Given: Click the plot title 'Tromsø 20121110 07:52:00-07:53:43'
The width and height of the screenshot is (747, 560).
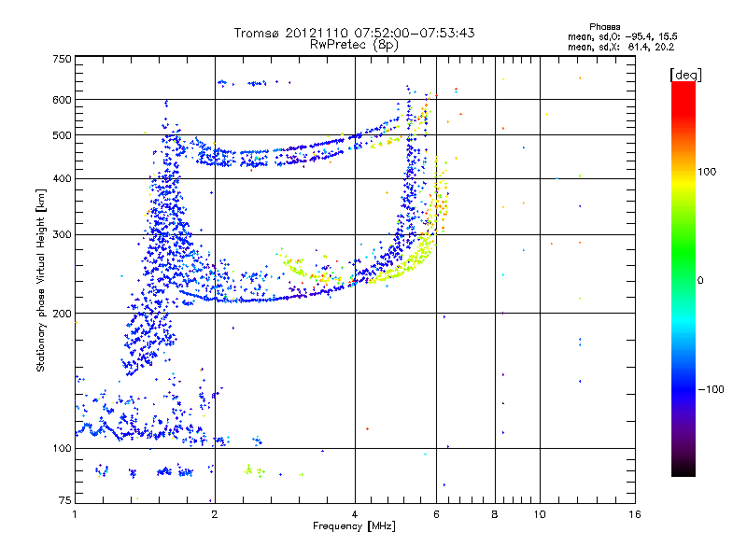Looking at the screenshot, I should (x=354, y=33).
